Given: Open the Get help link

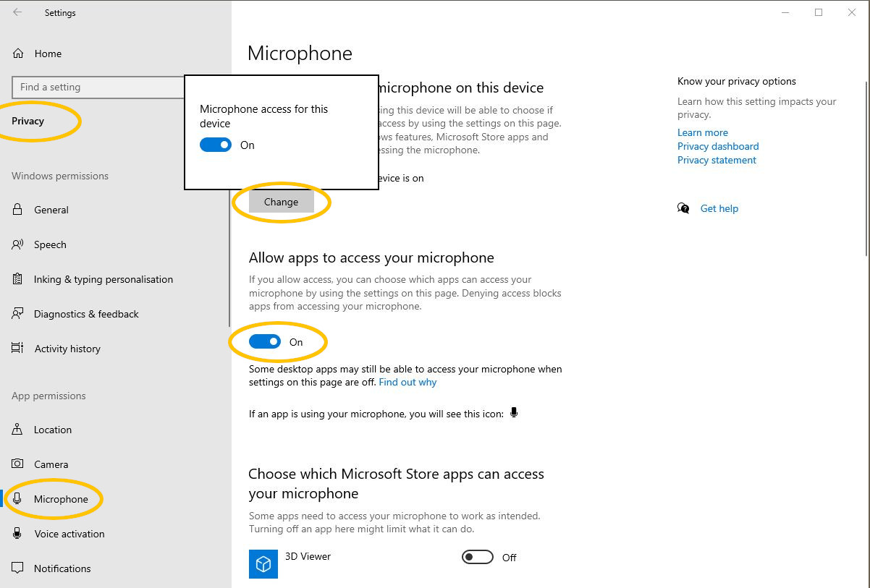Looking at the screenshot, I should click(719, 208).
